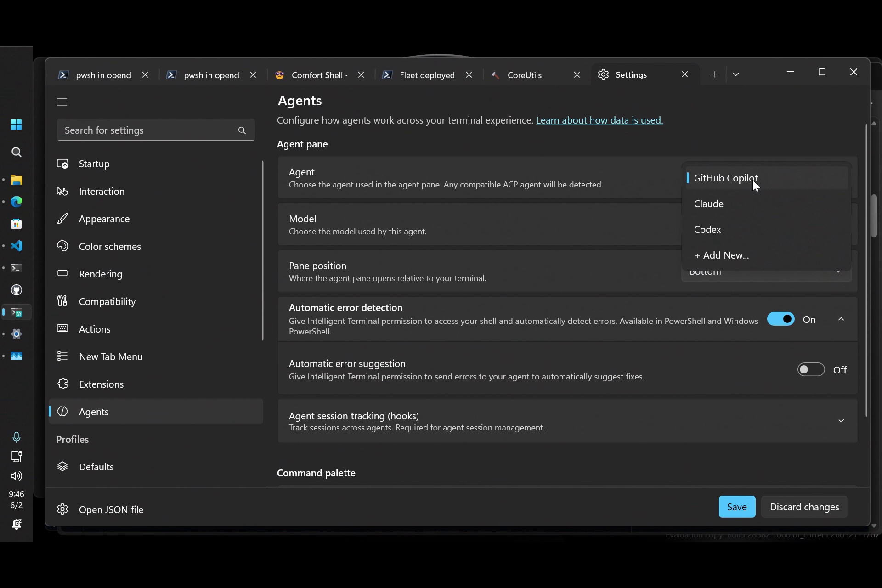Click the volume speaker icon in the tray
The image size is (882, 588).
coord(17,476)
